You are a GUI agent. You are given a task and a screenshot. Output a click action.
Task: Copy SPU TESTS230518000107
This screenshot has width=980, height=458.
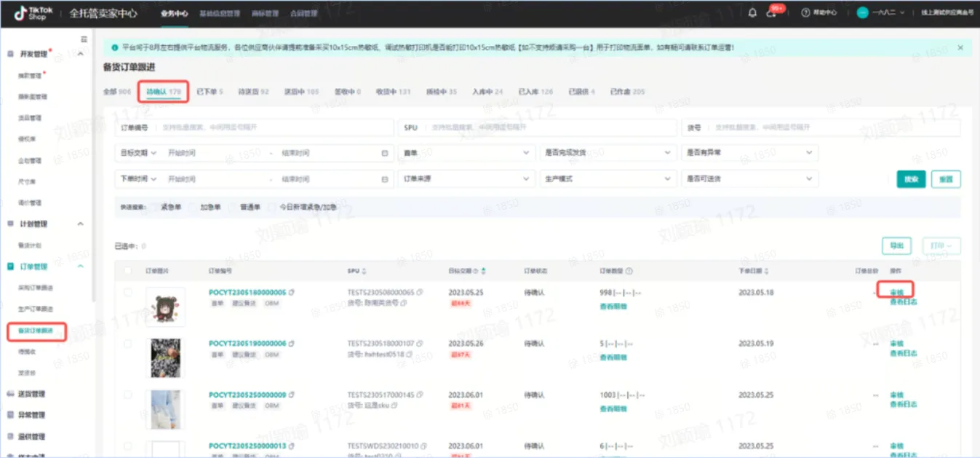[420, 343]
